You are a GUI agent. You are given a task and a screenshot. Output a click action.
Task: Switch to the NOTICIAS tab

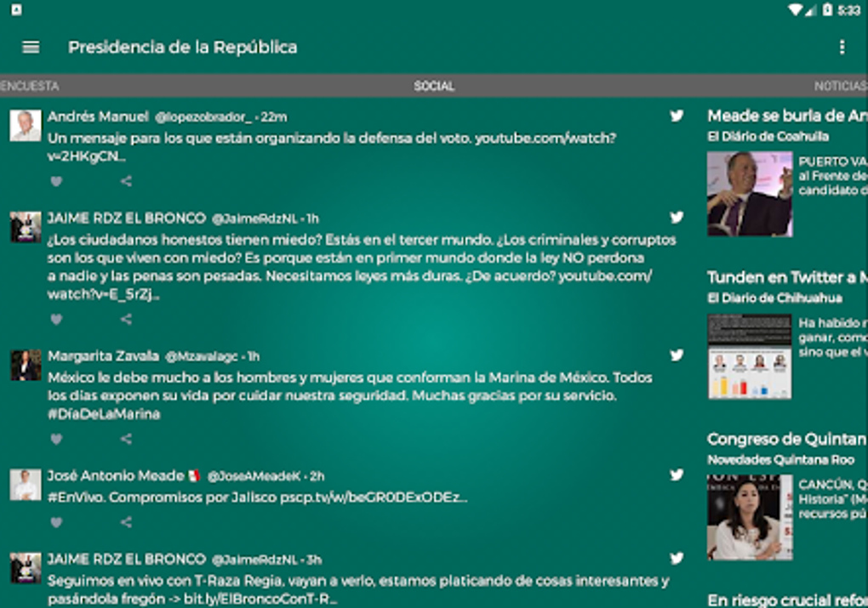pos(840,86)
